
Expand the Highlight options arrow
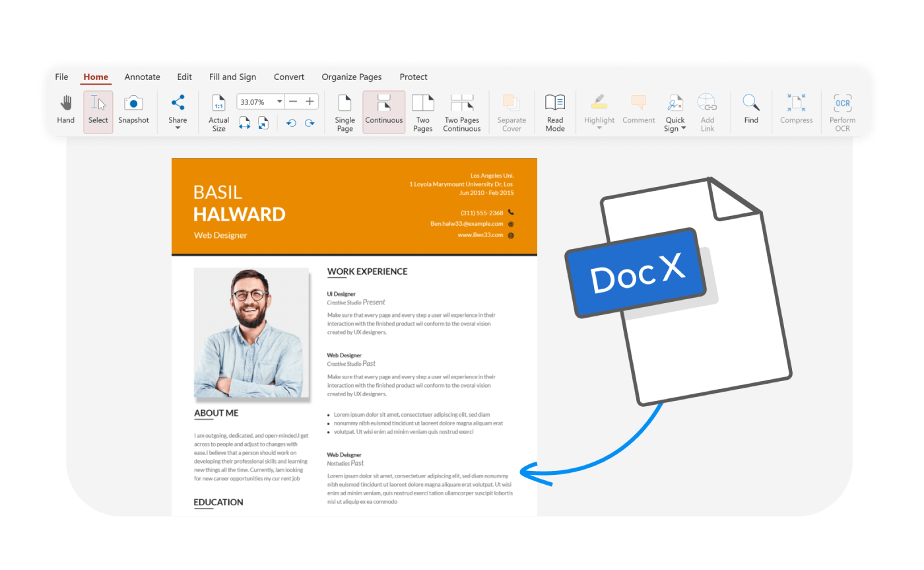(599, 128)
